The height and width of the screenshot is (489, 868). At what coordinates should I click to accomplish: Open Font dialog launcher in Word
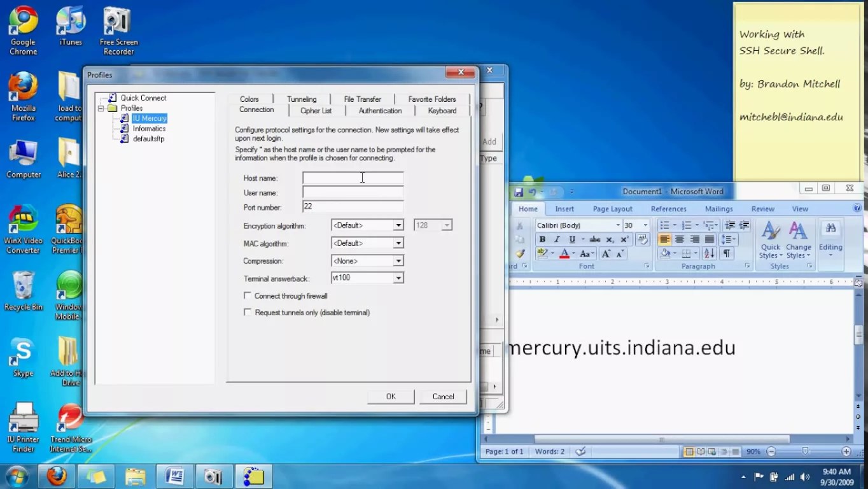[x=647, y=266]
